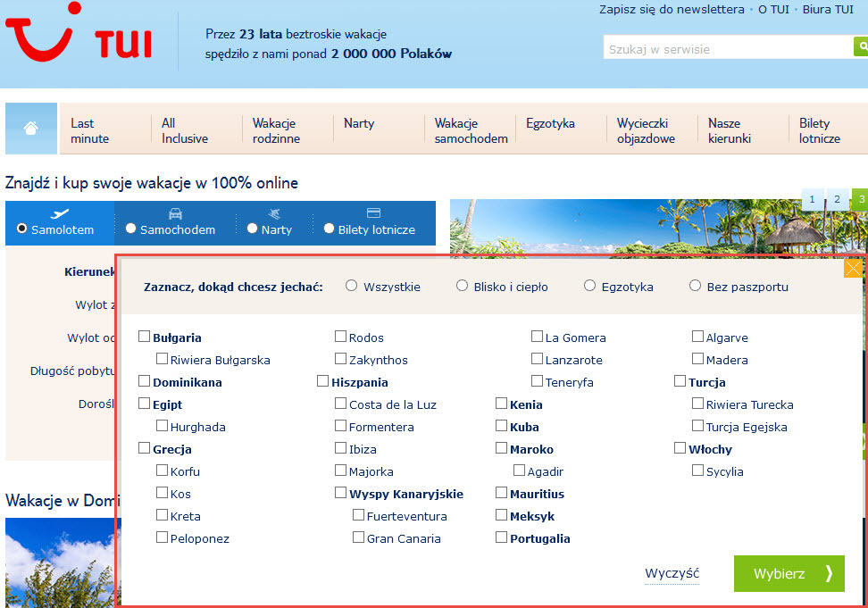
Task: Click the car icon above Samochodem
Action: (x=176, y=213)
